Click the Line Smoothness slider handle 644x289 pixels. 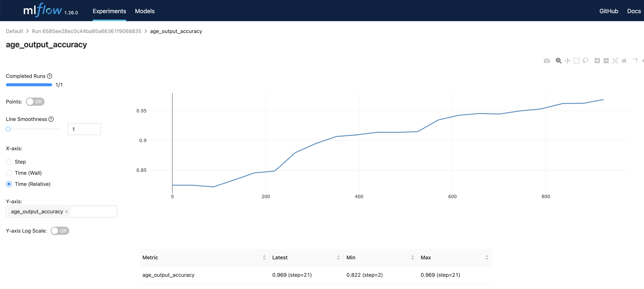point(8,129)
